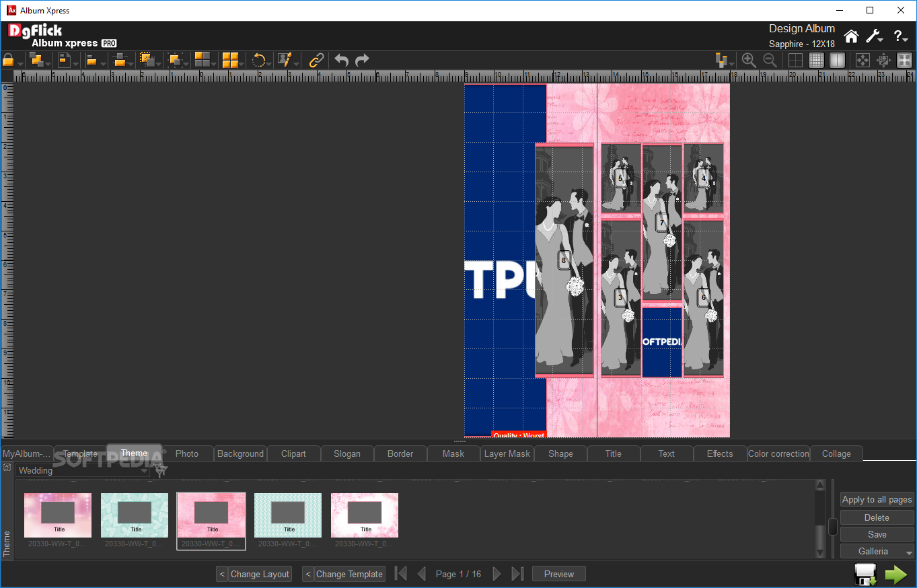Image resolution: width=917 pixels, height=588 pixels.
Task: Click the arrange order stacked squares icon
Action: (36, 60)
